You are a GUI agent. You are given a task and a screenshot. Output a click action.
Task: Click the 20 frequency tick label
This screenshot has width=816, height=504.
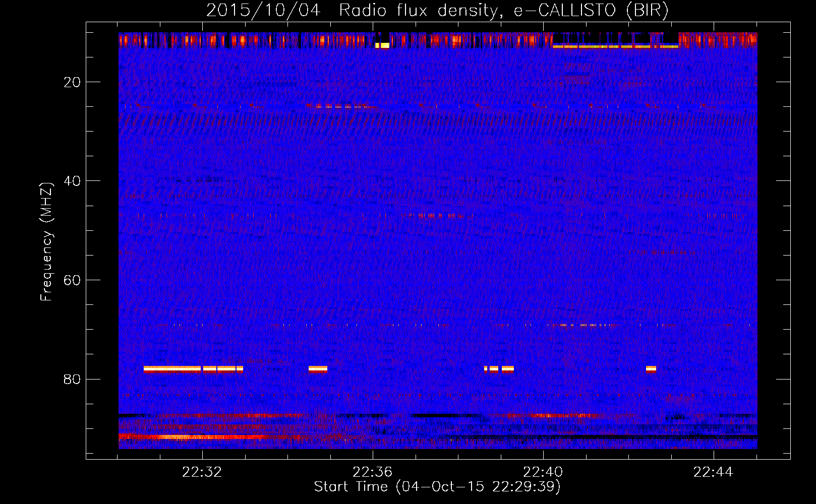72,82
